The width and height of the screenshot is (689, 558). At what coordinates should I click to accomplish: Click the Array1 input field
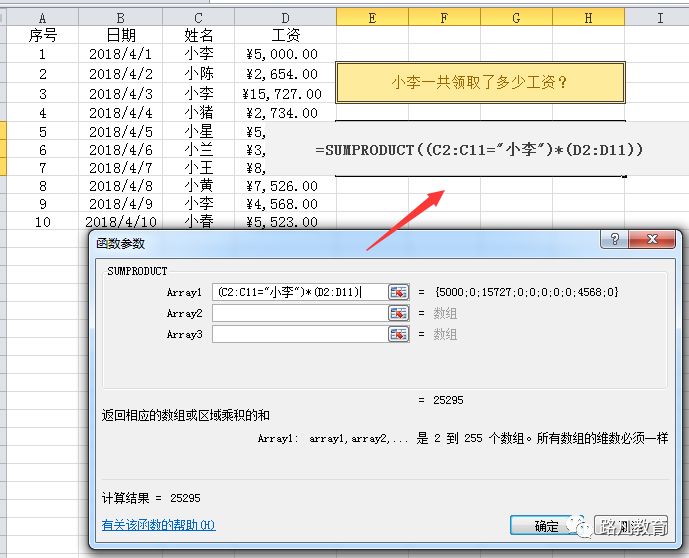pyautogui.click(x=299, y=292)
